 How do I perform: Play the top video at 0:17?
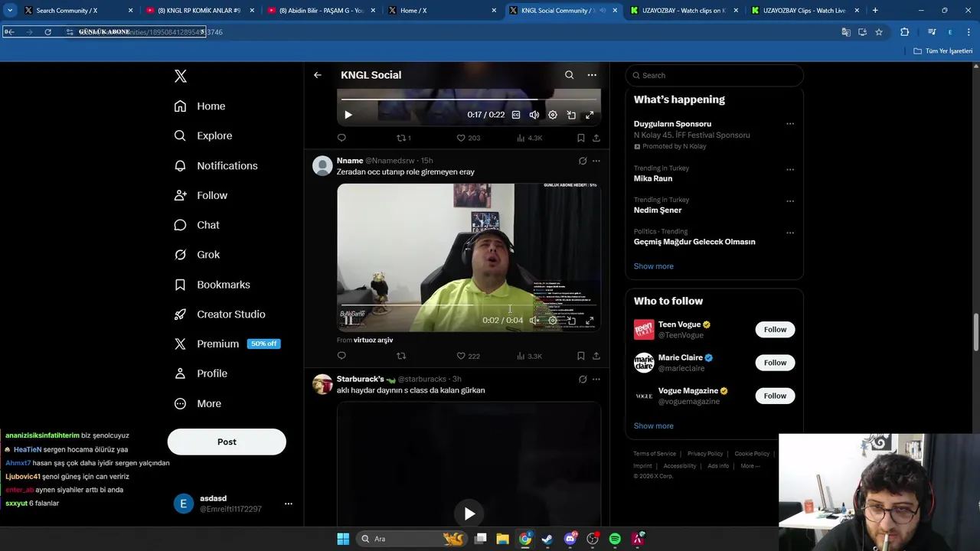(x=348, y=115)
